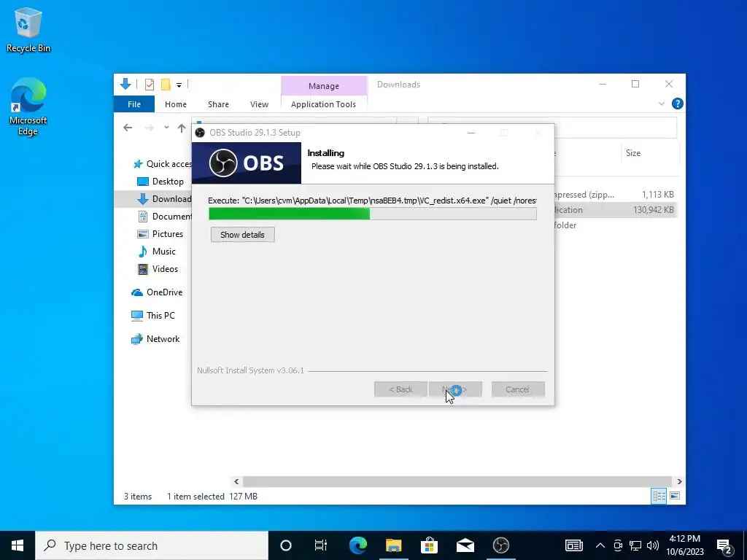Click the New folder icon in Explorer quick toolbar

[166, 85]
